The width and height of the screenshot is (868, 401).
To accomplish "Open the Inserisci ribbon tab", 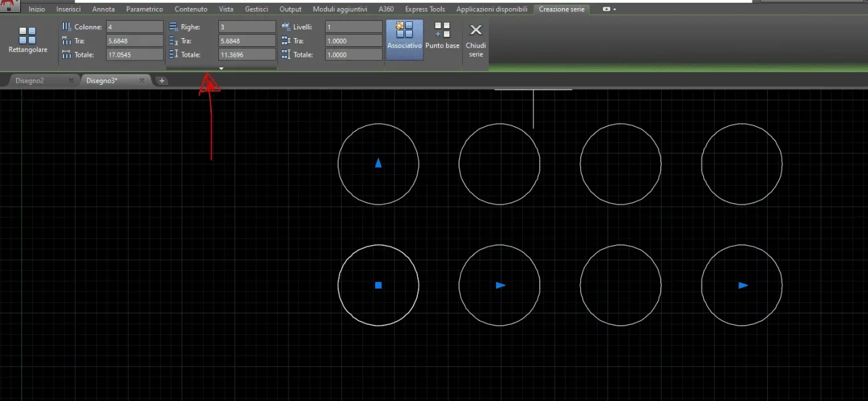I will tap(69, 9).
